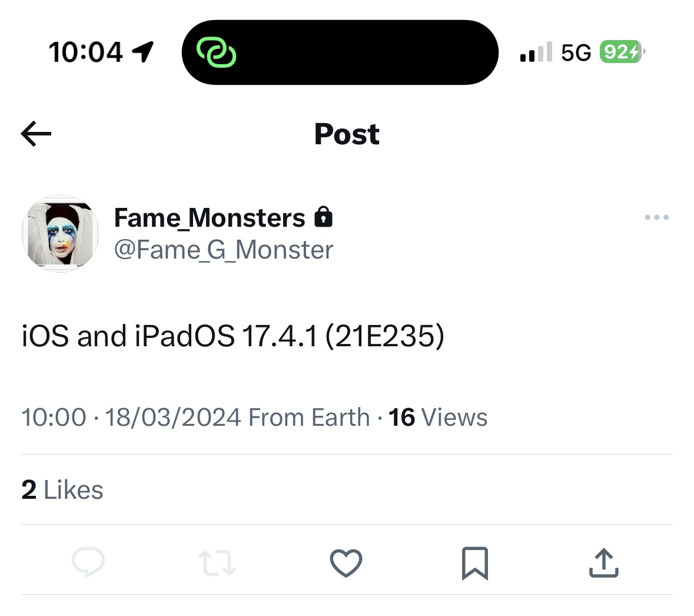Tap the cellular signal bars icon

coord(536,52)
